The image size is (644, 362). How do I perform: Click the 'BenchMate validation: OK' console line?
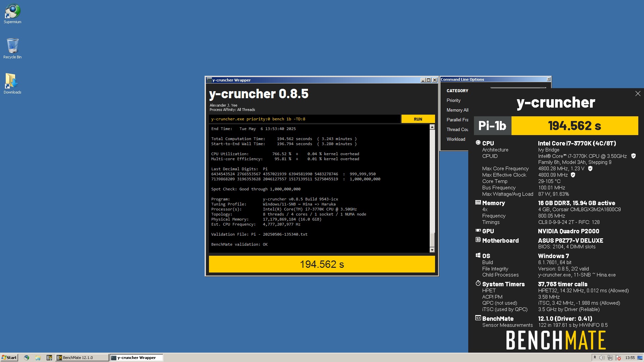point(239,244)
